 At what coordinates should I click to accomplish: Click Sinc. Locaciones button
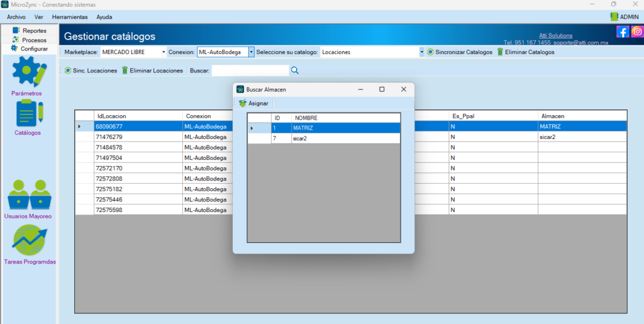click(x=91, y=70)
